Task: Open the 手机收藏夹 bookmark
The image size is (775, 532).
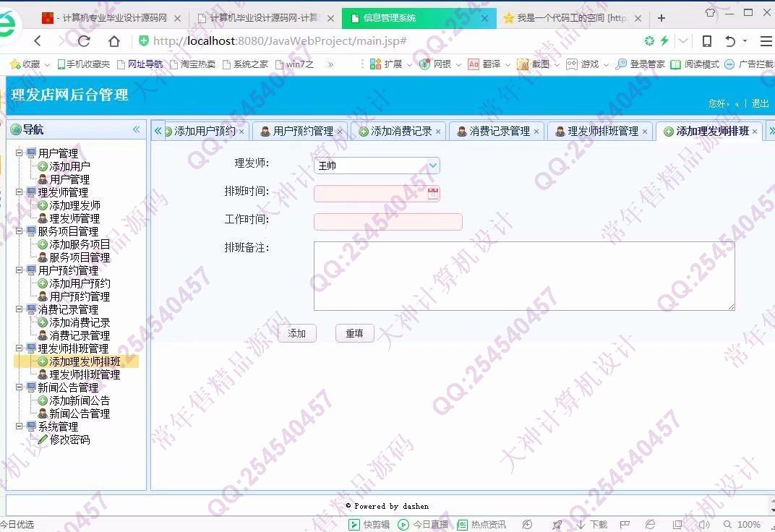Action: (x=84, y=64)
